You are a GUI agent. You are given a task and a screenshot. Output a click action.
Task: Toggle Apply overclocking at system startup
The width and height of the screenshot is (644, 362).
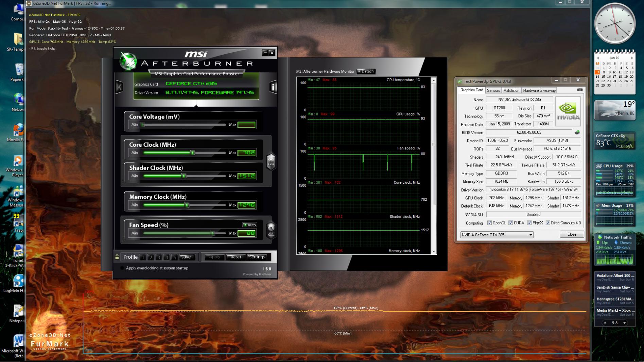coord(122,268)
